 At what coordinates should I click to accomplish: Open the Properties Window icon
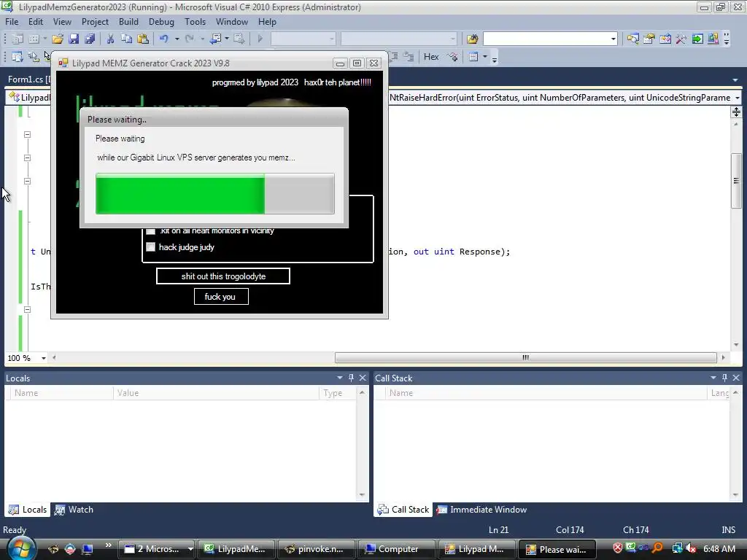(x=649, y=39)
